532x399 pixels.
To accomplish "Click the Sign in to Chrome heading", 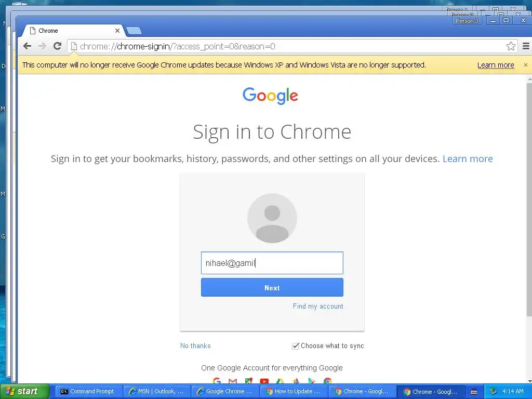I will (x=272, y=131).
